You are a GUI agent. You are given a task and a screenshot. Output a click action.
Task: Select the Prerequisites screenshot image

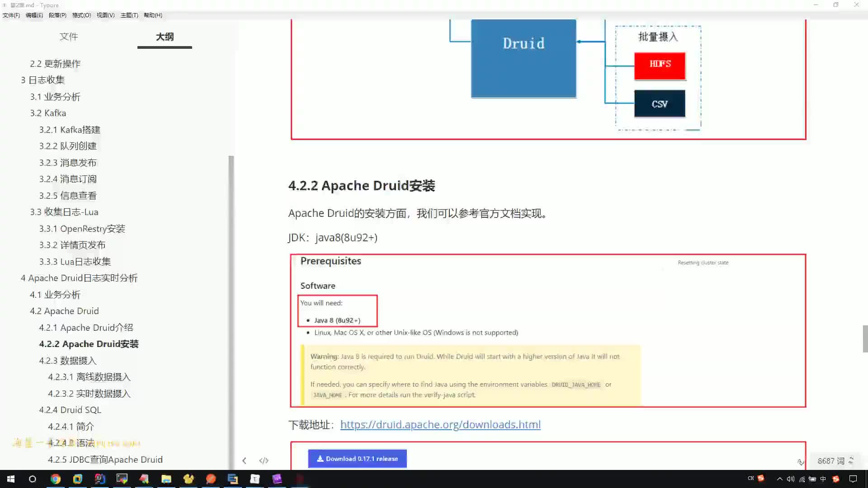[548, 331]
